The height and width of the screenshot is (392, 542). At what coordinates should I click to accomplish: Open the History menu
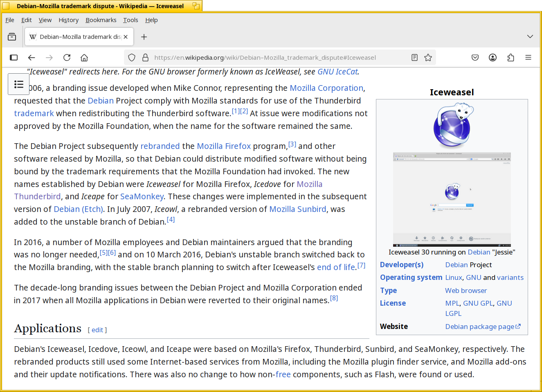(68, 20)
